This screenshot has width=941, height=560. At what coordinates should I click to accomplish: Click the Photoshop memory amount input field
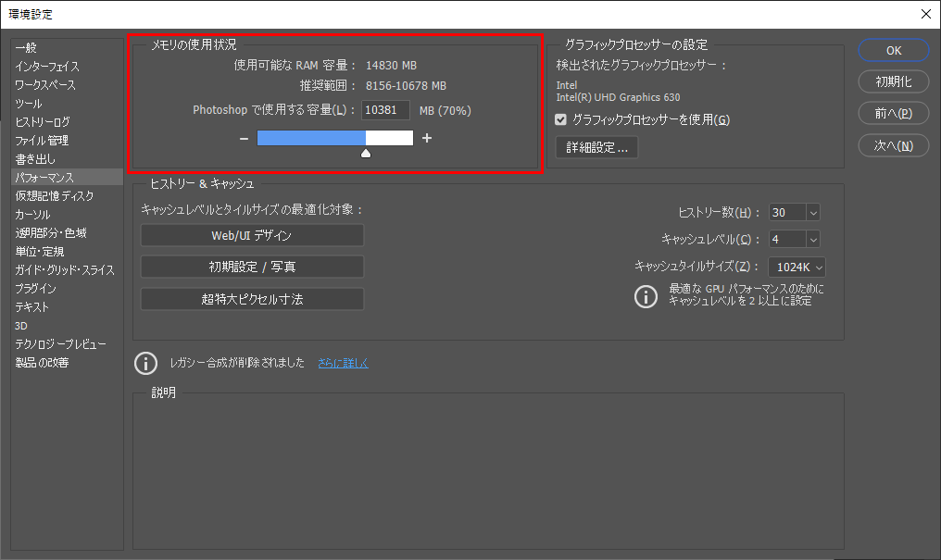[x=385, y=110]
